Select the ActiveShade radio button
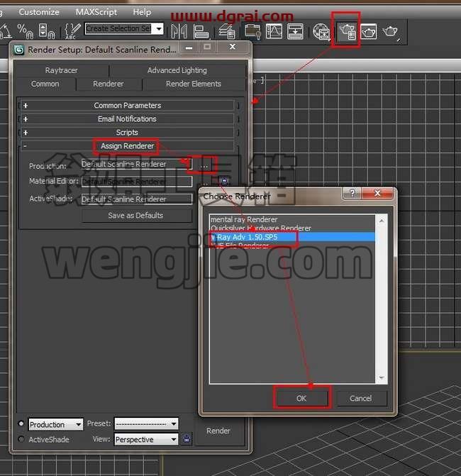 click(21, 439)
